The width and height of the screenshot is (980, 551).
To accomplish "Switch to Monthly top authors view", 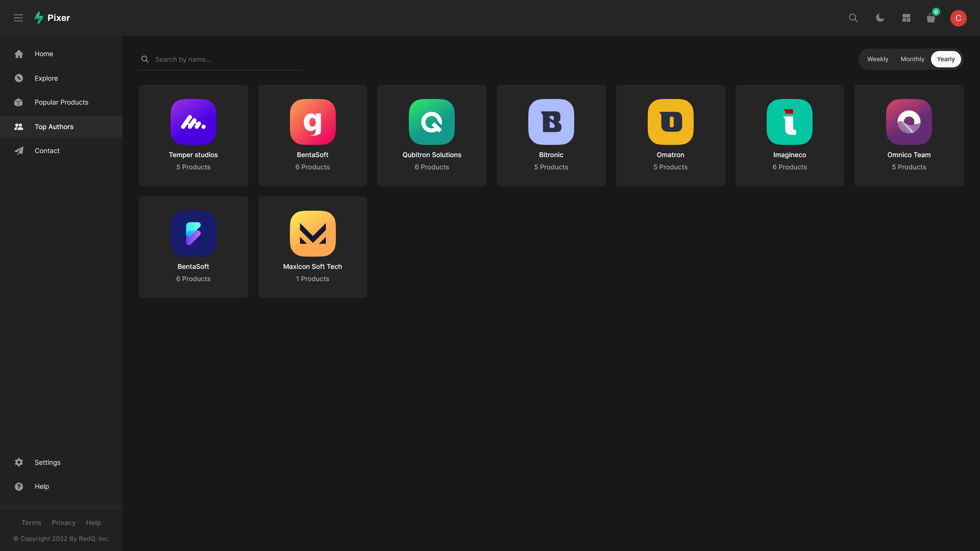I will tap(912, 59).
